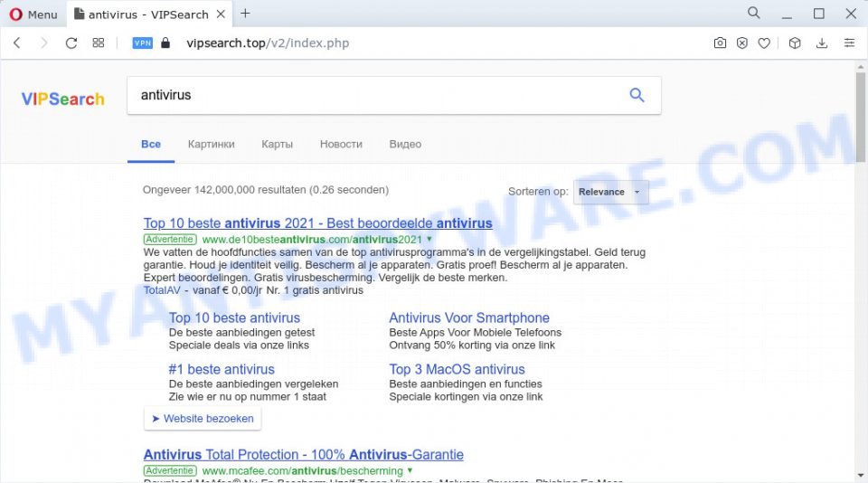The image size is (868, 483).
Task: Open a new tab with the plus button
Action: tap(245, 14)
